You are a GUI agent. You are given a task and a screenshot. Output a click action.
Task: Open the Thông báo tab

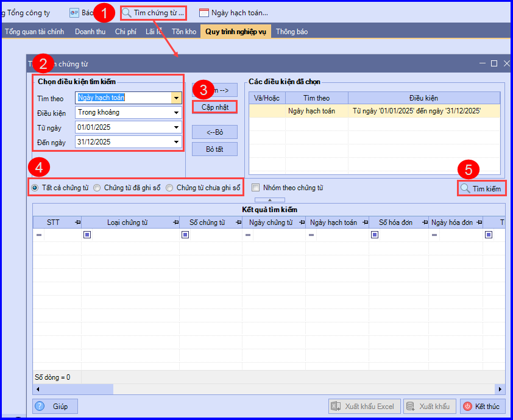[x=292, y=32]
